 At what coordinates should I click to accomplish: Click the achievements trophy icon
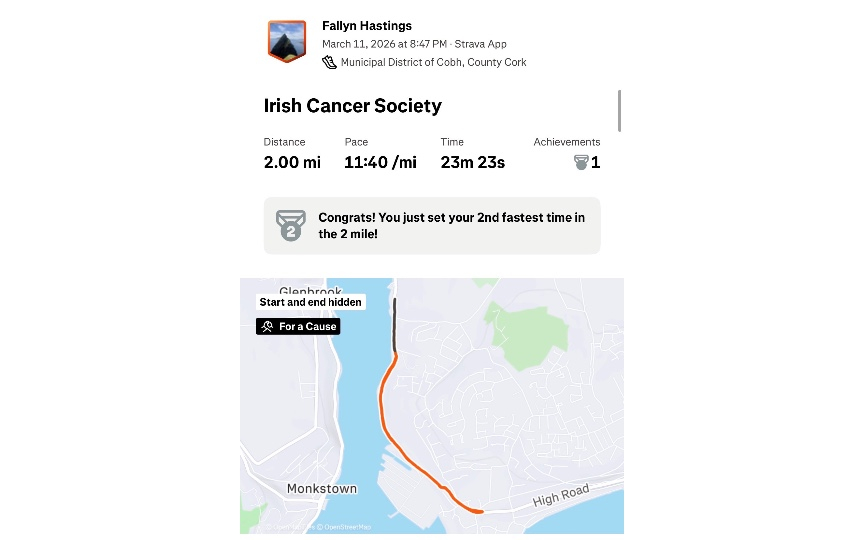pyautogui.click(x=581, y=162)
